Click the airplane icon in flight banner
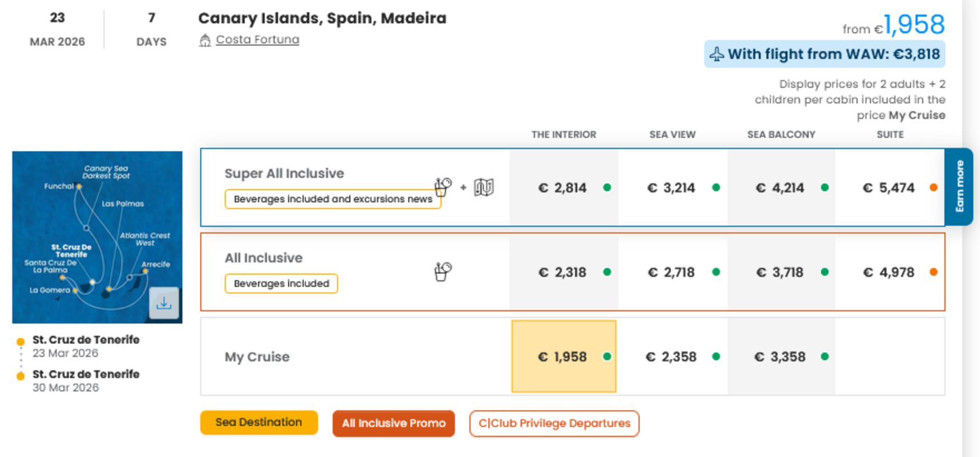 pos(717,54)
